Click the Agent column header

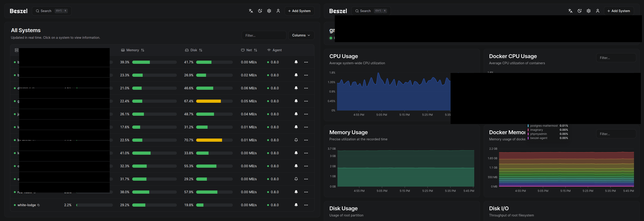pyautogui.click(x=274, y=50)
